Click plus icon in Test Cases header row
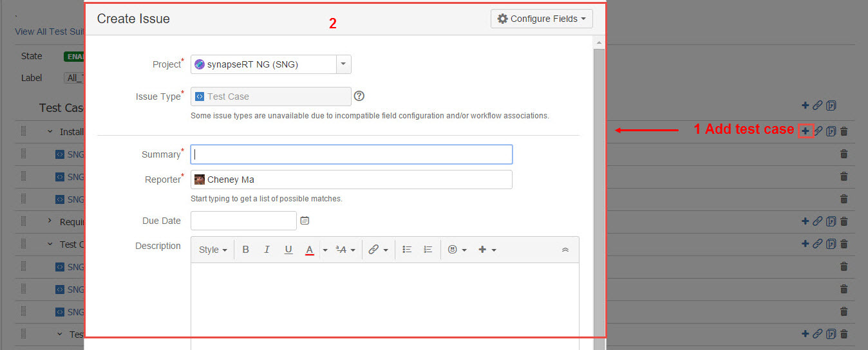The image size is (868, 350). click(x=805, y=106)
